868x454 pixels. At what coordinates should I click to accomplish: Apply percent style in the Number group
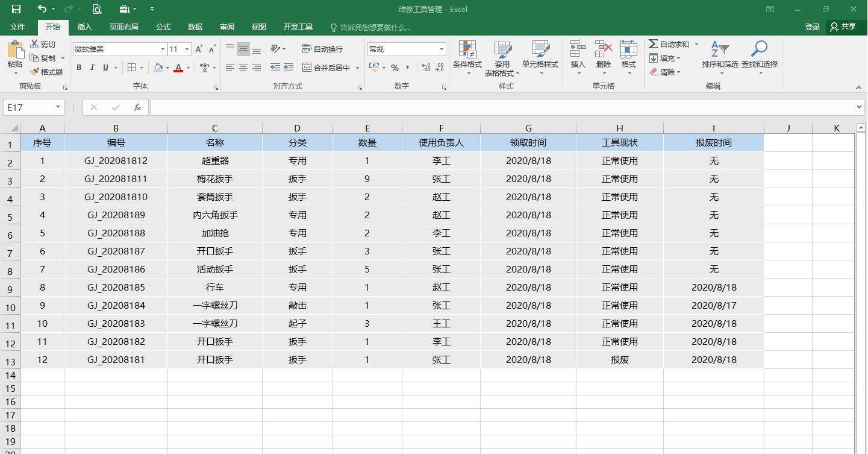(396, 68)
